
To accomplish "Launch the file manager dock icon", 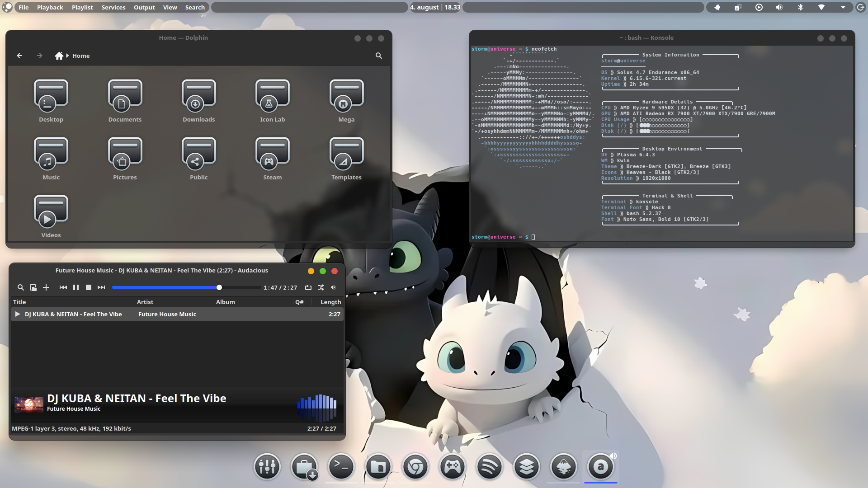I will tap(378, 467).
